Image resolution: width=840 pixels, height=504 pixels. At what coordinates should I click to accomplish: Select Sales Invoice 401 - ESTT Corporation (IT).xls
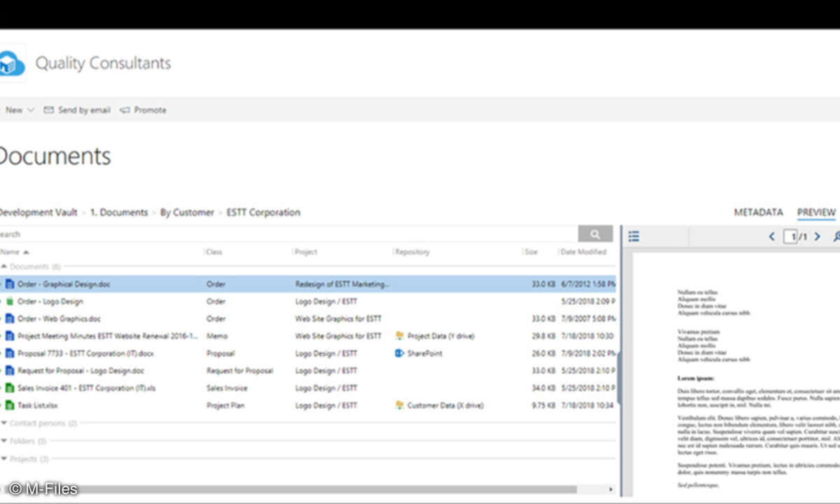[87, 388]
